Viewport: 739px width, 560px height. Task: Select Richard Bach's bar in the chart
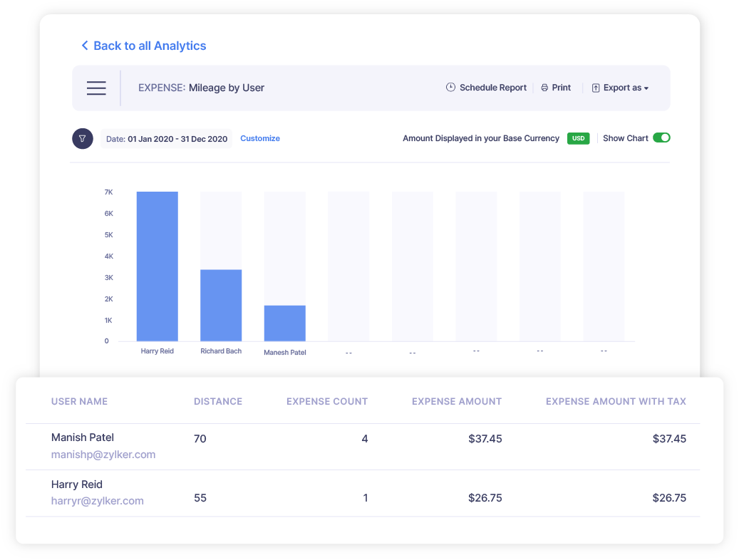coord(221,303)
